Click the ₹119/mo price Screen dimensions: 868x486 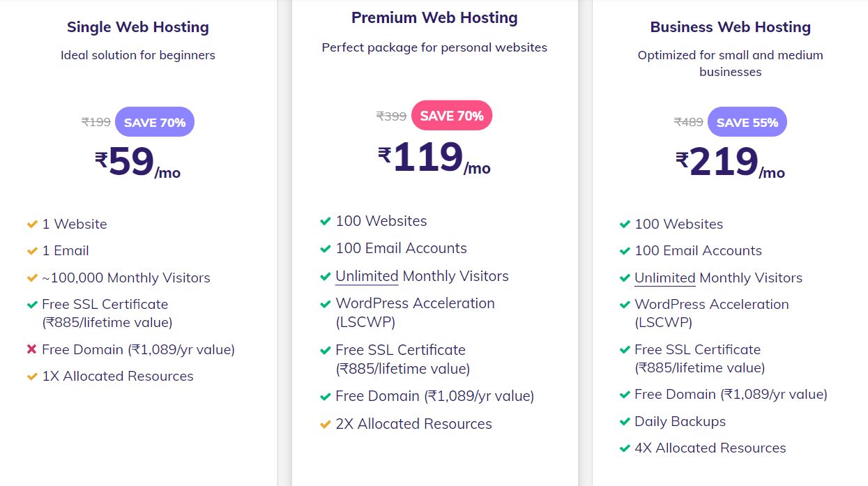point(434,158)
